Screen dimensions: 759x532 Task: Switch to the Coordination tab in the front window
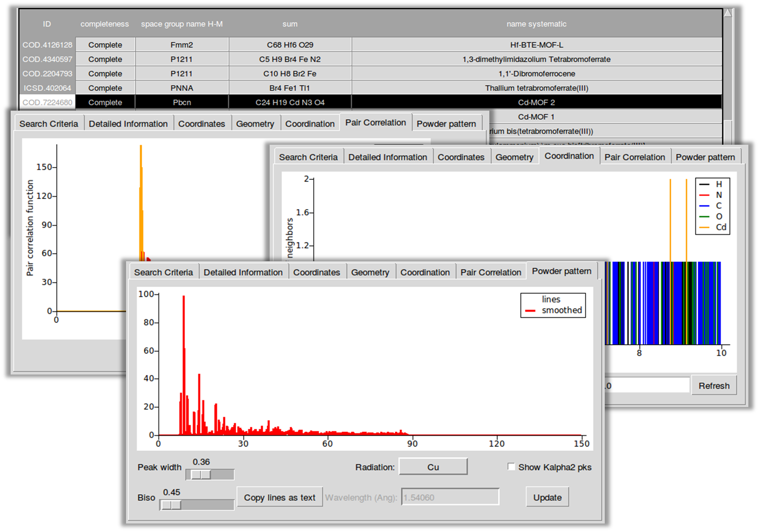pyautogui.click(x=426, y=272)
